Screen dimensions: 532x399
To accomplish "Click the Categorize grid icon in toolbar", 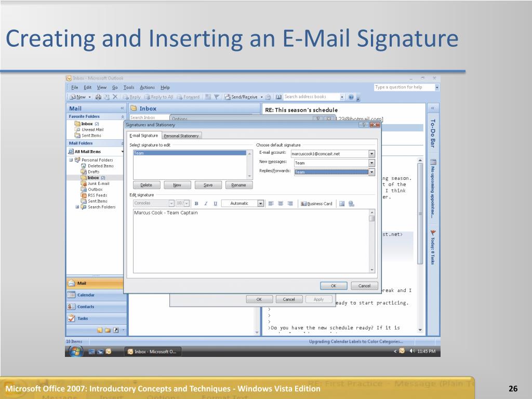I will [208, 97].
